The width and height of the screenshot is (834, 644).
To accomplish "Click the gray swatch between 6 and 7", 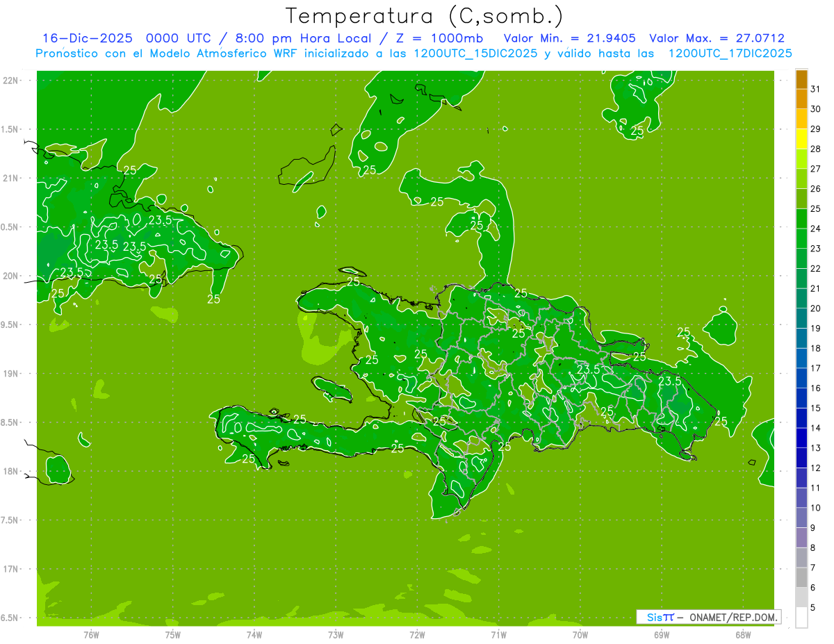I will pos(801,577).
